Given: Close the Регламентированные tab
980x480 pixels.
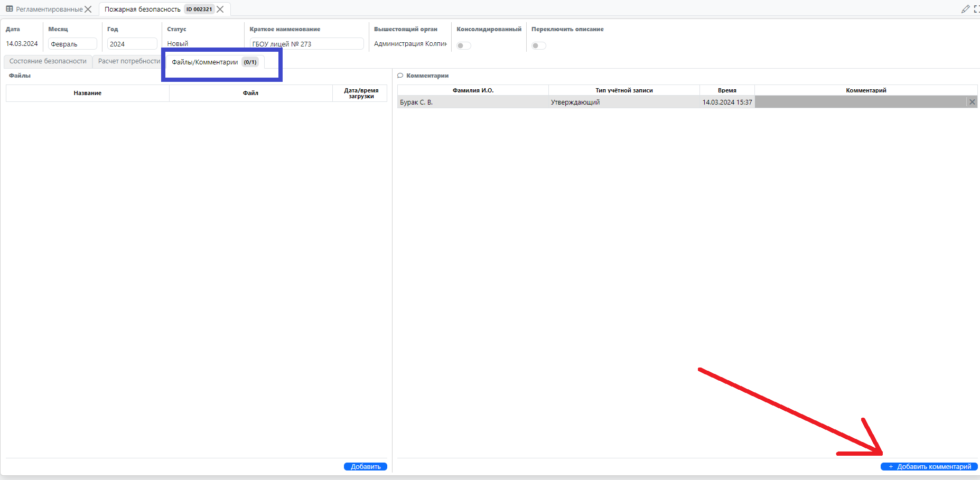Looking at the screenshot, I should [88, 10].
